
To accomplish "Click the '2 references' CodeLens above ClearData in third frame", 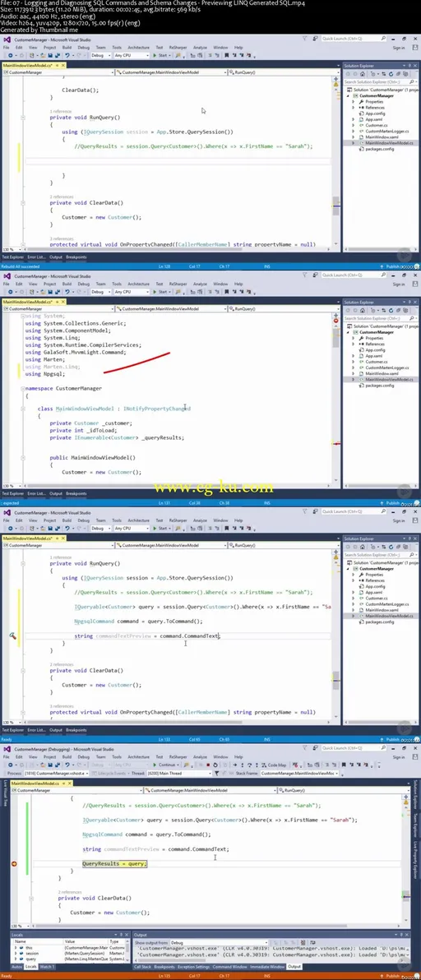I will point(62,664).
